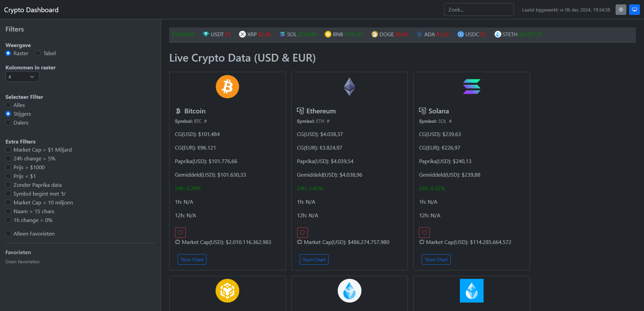Click STETH icon in ticker bar
This screenshot has height=311, width=644.
point(498,34)
